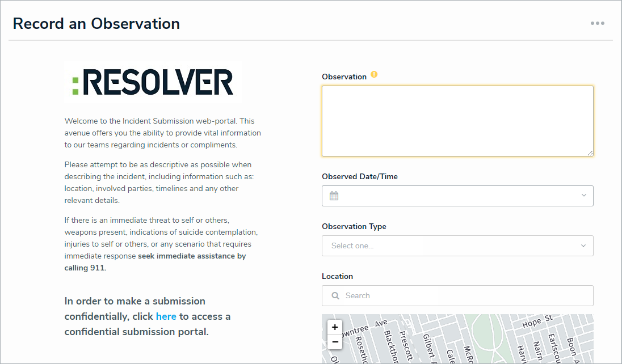The width and height of the screenshot is (622, 364).
Task: Click the Observed Date/Time label
Action: [359, 176]
